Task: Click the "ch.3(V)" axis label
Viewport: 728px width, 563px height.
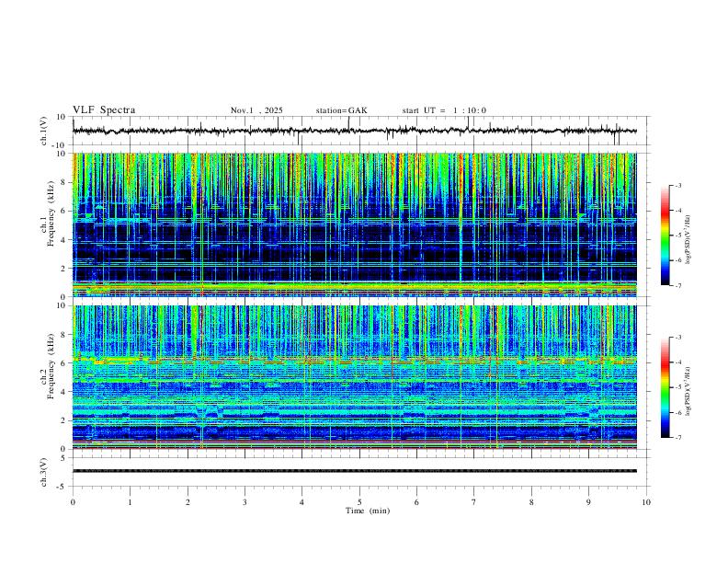Action: click(44, 472)
